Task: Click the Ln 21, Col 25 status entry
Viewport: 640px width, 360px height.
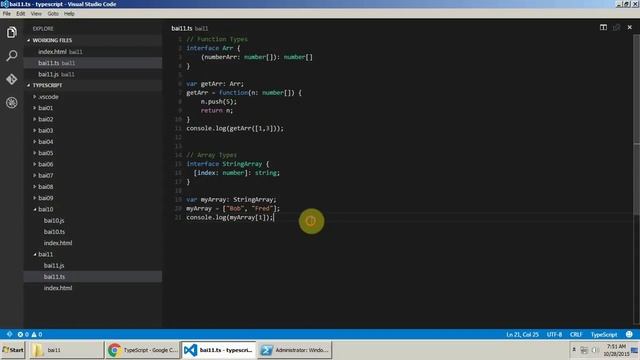Action: tap(522, 334)
